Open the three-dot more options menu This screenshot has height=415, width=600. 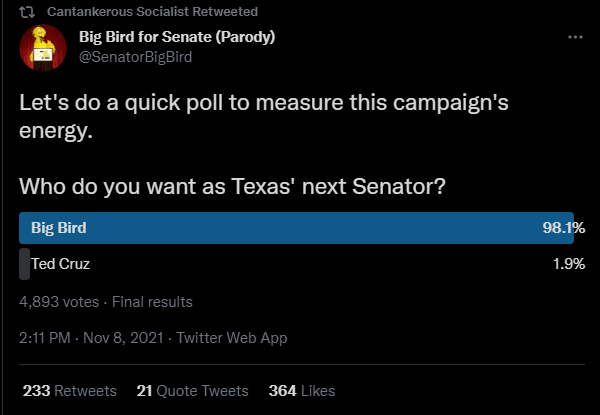click(x=575, y=37)
